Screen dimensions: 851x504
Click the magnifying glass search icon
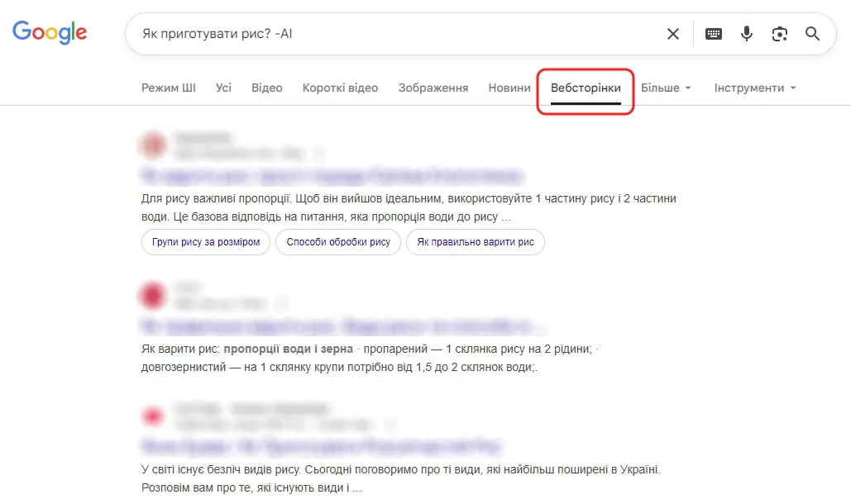tap(812, 34)
